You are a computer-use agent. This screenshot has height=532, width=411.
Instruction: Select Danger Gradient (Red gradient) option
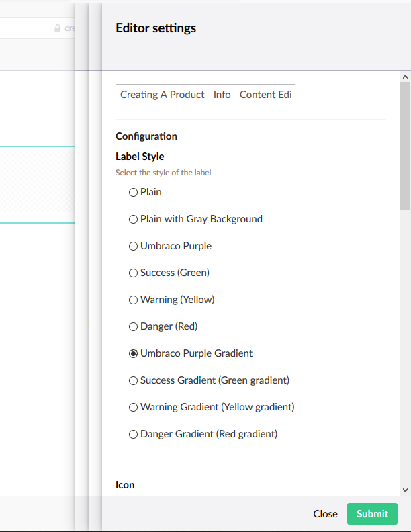133,435
